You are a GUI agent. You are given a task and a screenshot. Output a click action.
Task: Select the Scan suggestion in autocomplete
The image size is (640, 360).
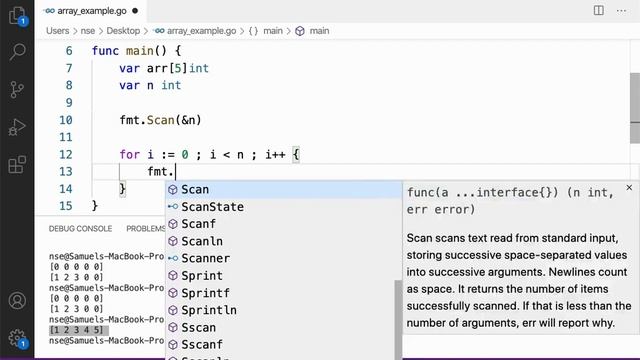click(x=284, y=189)
